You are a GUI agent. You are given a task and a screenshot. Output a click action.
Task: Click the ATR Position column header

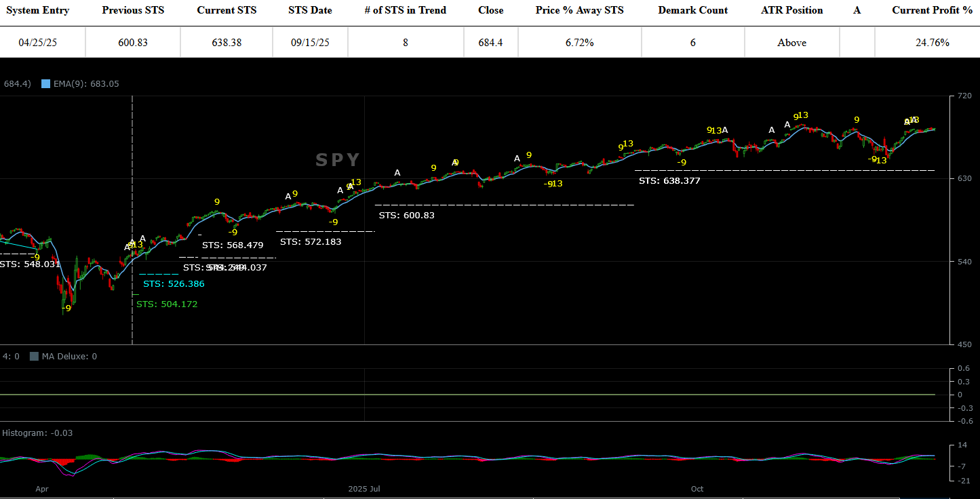791,10
